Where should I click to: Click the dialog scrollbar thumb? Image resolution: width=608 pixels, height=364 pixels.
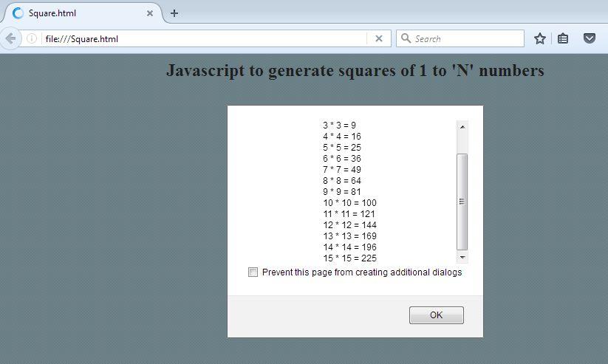point(462,202)
